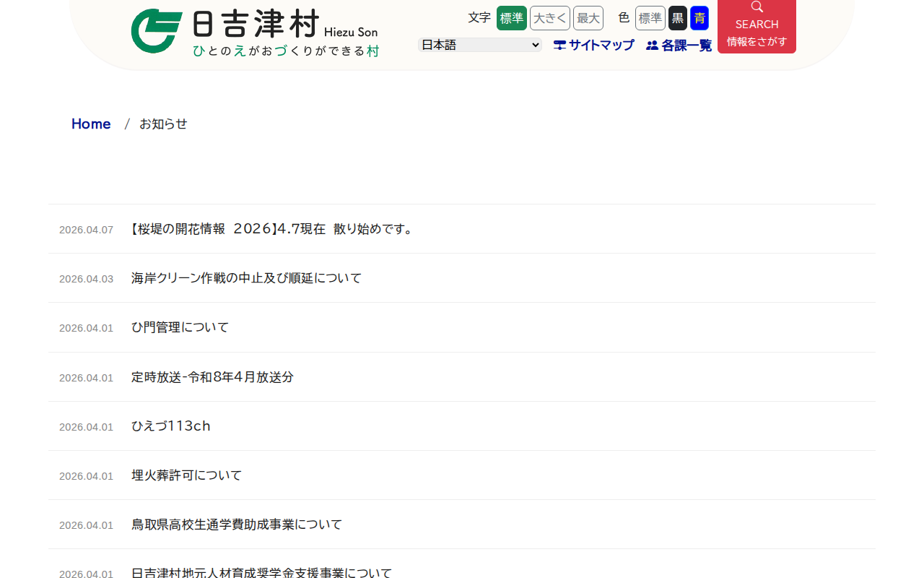
Task: Click the sitemap icon beside サイトマップ
Action: pyautogui.click(x=559, y=45)
